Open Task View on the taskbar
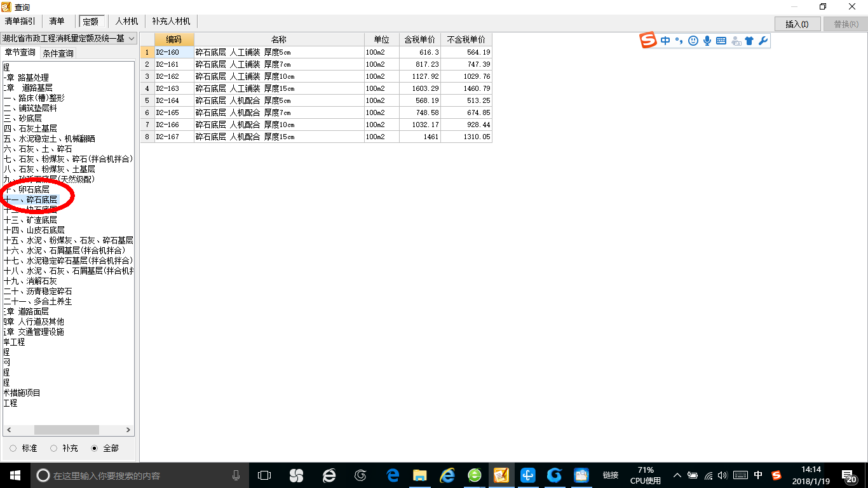The image size is (868, 488). click(264, 475)
